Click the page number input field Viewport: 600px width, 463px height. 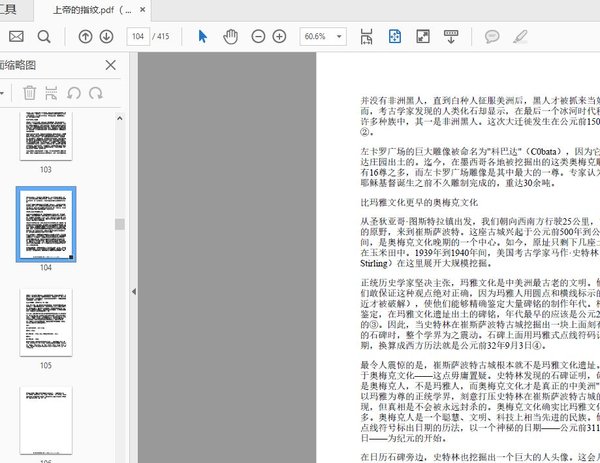point(141,36)
